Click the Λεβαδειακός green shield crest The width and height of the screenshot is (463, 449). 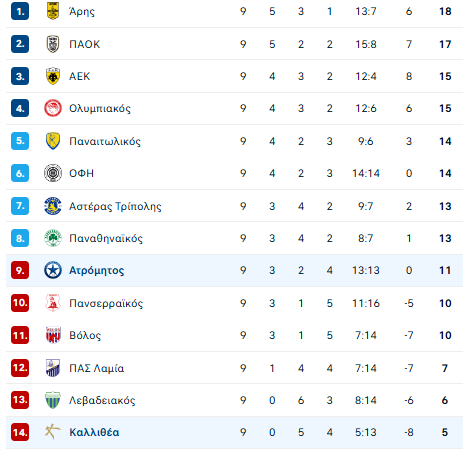[x=53, y=400]
